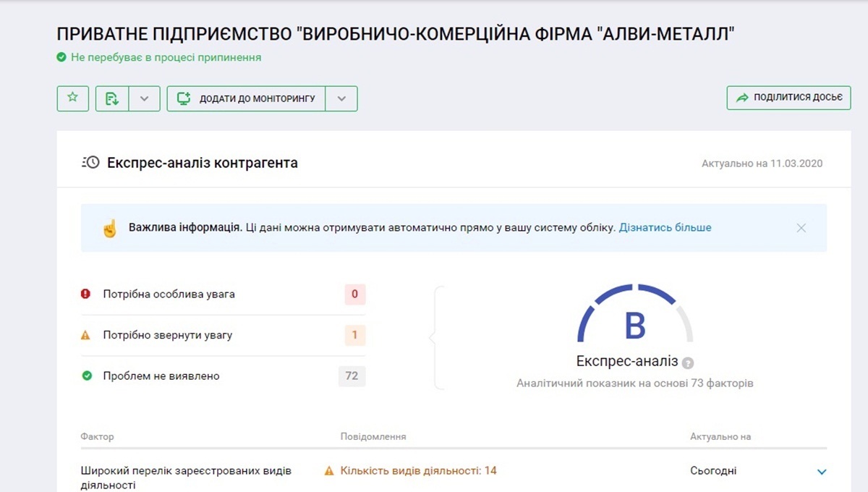
Task: Click 'Потрібно звернути увагу' row label
Action: (x=168, y=336)
